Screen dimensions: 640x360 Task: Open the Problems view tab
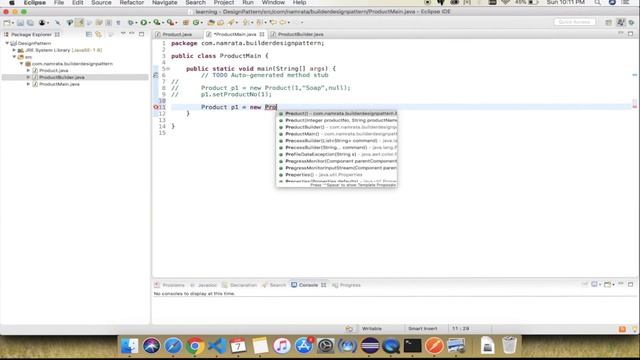pyautogui.click(x=169, y=285)
